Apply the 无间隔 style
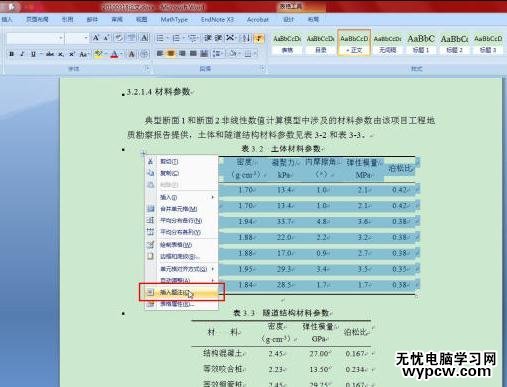Image resolution: width=507 pixels, height=387 pixels. pyautogui.click(x=387, y=43)
